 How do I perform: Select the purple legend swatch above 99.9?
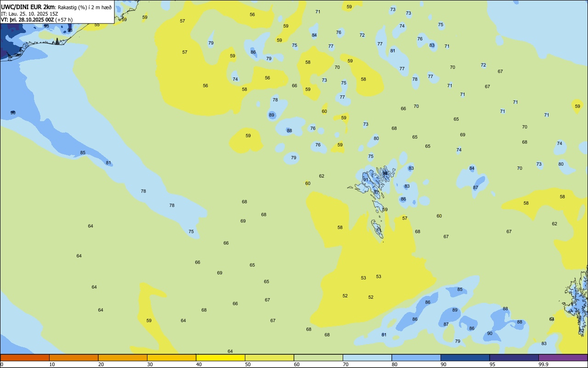point(563,357)
